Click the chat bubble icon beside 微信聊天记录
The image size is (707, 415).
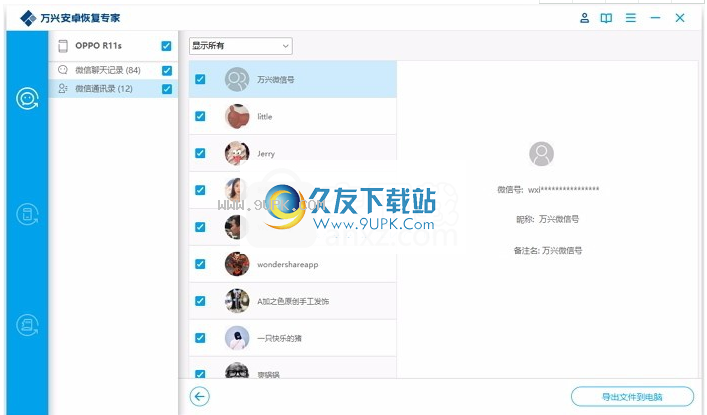pos(63,70)
